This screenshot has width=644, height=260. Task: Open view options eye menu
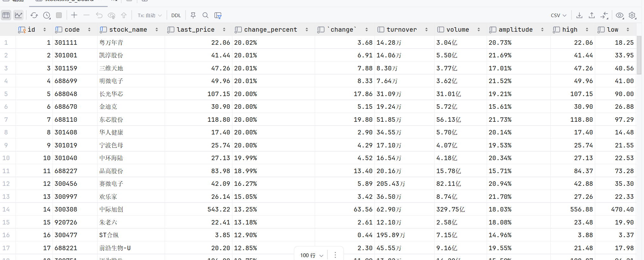pyautogui.click(x=620, y=15)
